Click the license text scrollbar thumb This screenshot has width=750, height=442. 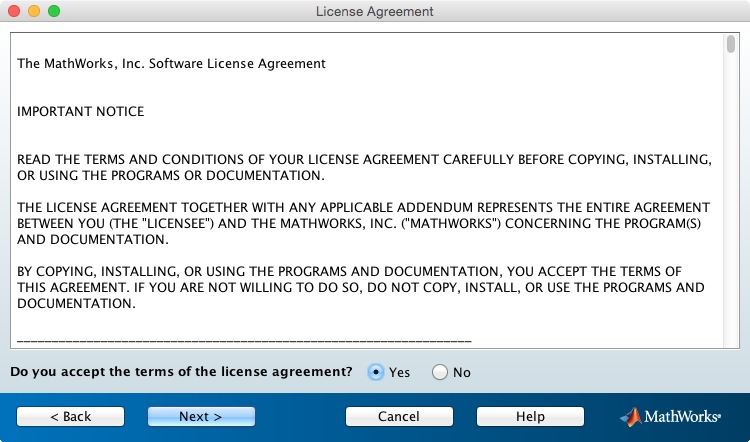[x=731, y=45]
